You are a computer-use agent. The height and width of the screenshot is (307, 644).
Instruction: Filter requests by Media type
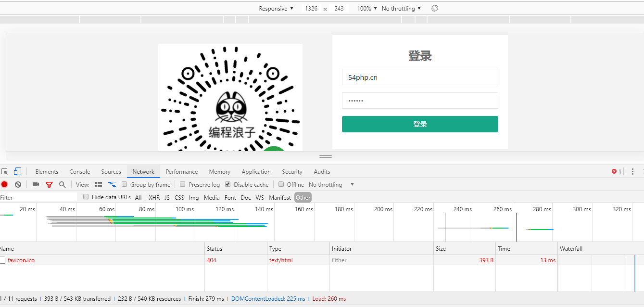tap(212, 197)
